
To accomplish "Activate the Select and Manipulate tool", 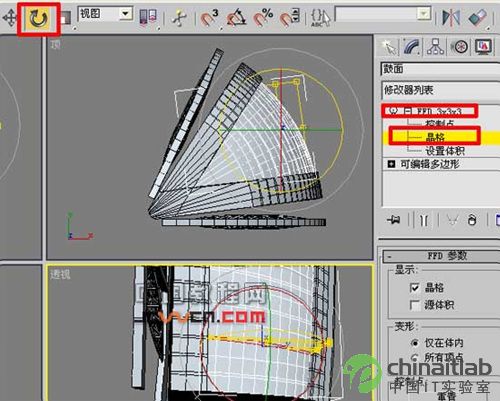I will pyautogui.click(x=179, y=17).
